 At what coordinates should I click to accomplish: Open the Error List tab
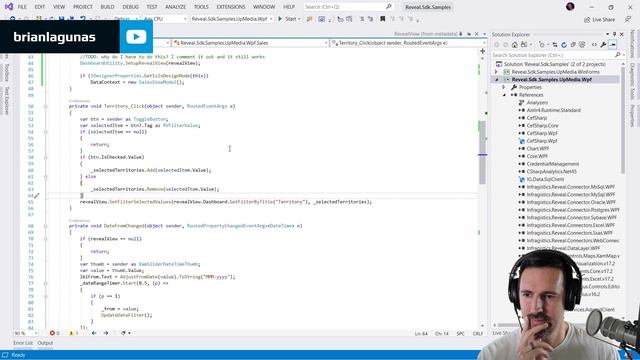click(x=23, y=343)
